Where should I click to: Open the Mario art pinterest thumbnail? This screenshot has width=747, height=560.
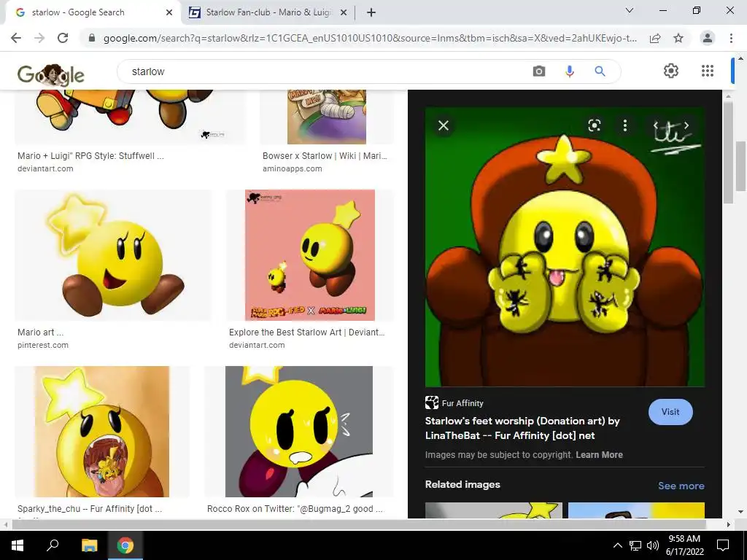[x=113, y=255]
